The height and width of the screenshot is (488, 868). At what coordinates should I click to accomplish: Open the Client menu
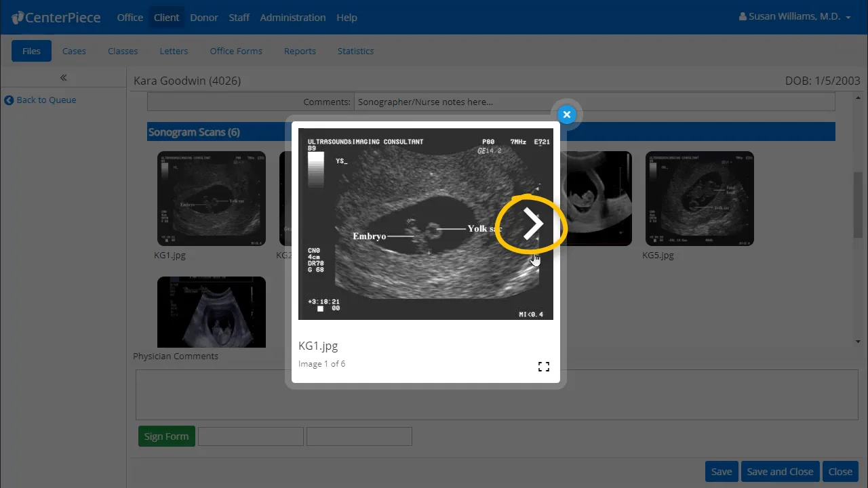166,18
